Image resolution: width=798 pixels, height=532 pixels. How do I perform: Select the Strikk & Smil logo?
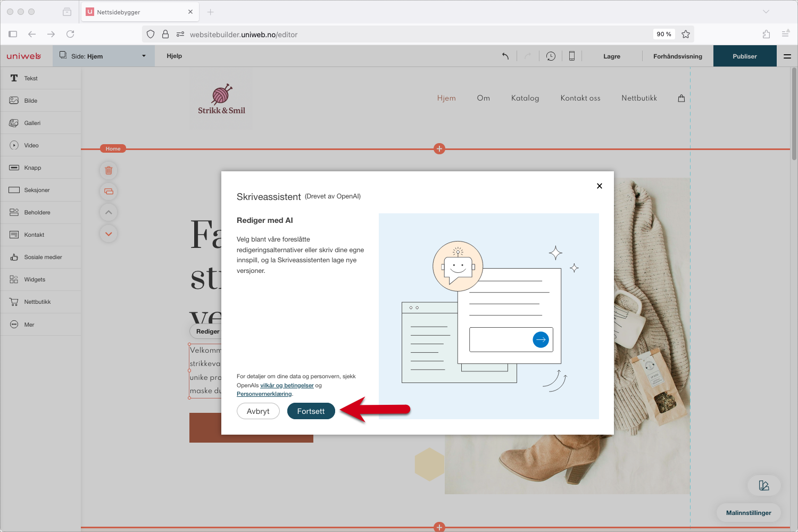pos(221,99)
